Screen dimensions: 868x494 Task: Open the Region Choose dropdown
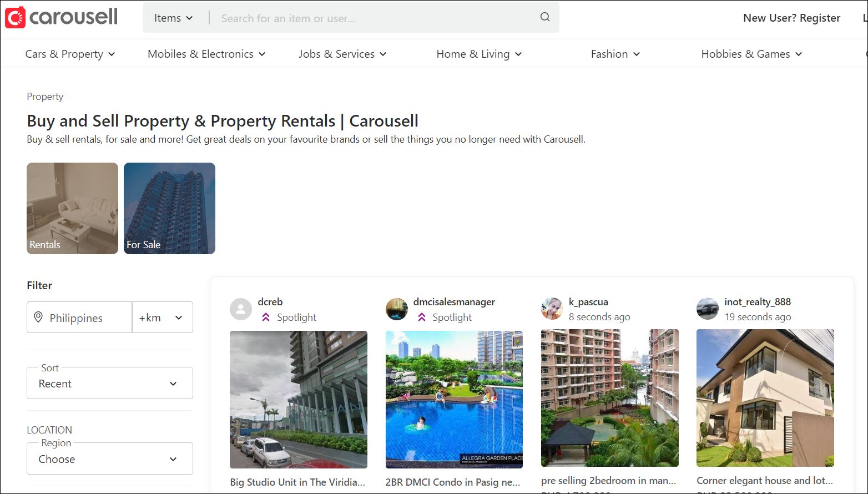pyautogui.click(x=110, y=458)
